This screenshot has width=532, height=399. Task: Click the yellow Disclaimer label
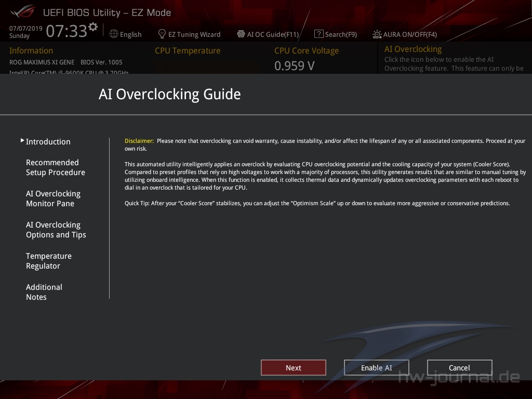point(139,141)
